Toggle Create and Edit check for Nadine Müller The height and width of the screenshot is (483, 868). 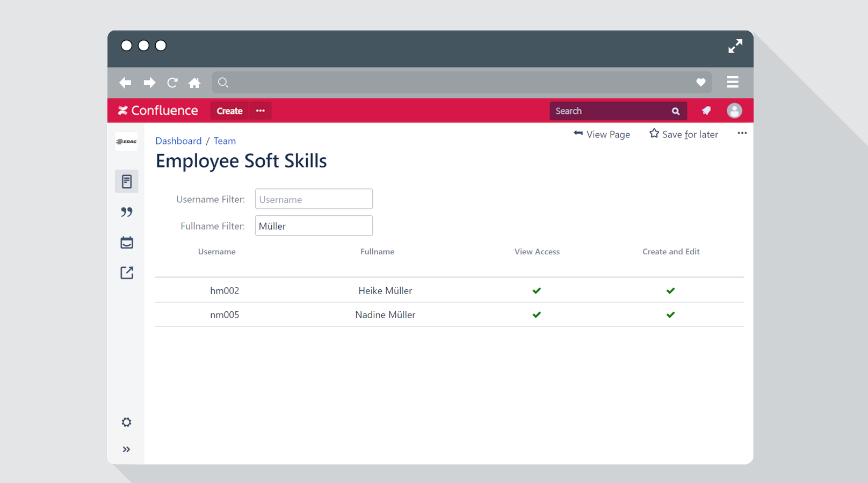(x=670, y=315)
